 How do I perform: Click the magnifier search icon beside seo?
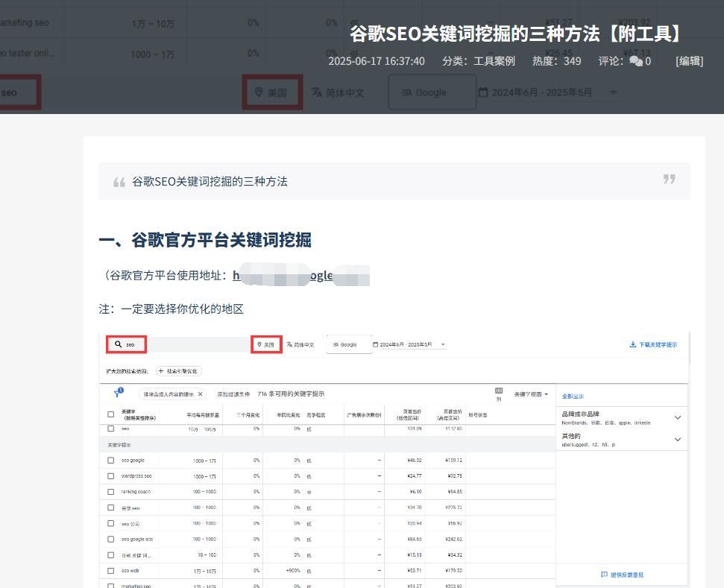point(119,344)
